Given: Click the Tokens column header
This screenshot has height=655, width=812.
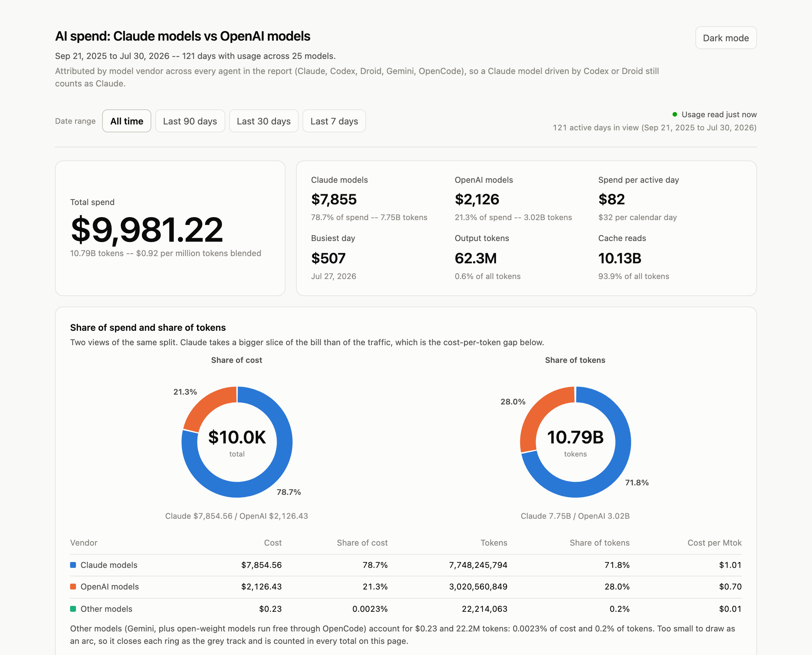Looking at the screenshot, I should click(x=494, y=543).
